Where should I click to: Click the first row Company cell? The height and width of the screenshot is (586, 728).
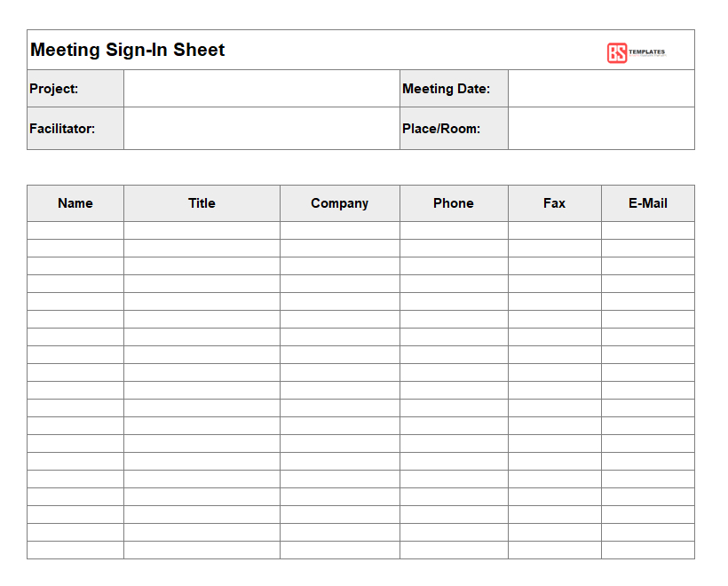(340, 230)
